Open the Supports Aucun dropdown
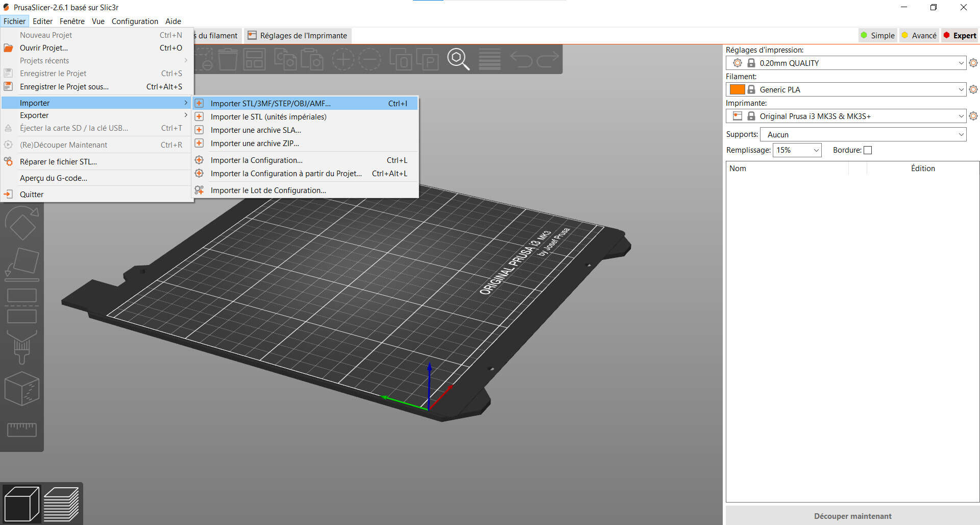Viewport: 980px width, 525px height. [863, 134]
